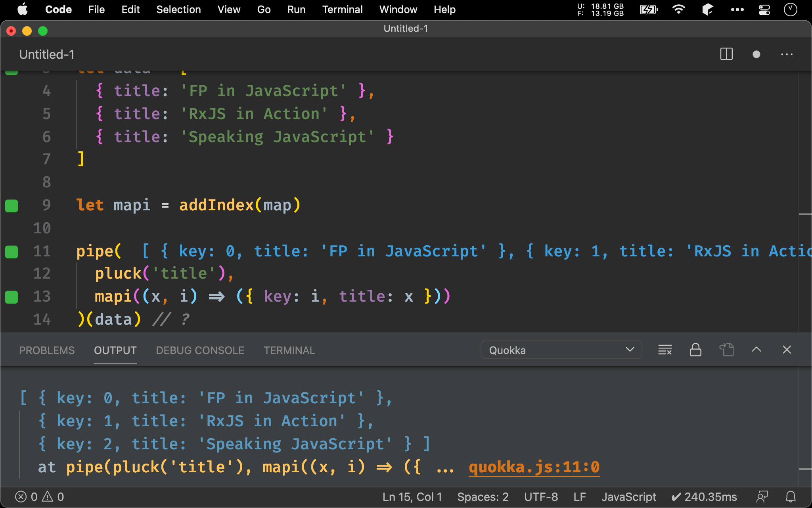The width and height of the screenshot is (812, 508).
Task: Click line number 4 in the gutter
Action: (x=46, y=91)
